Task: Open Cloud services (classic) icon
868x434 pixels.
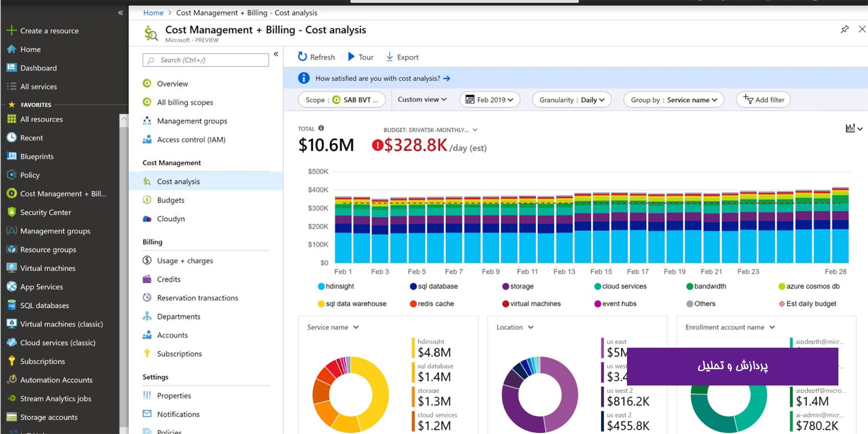Action: point(11,342)
